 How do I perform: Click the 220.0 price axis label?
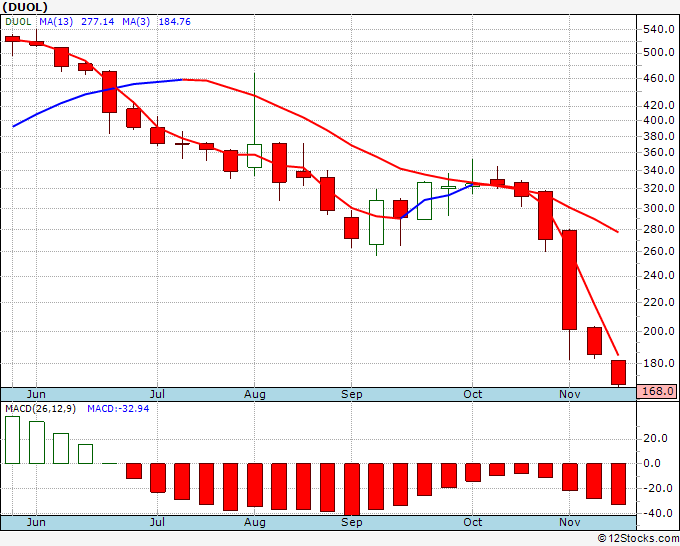(659, 302)
